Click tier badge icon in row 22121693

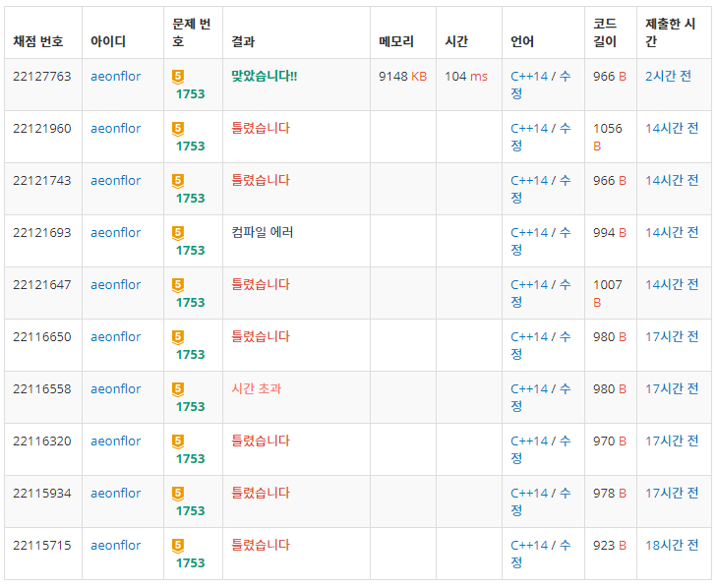(178, 233)
